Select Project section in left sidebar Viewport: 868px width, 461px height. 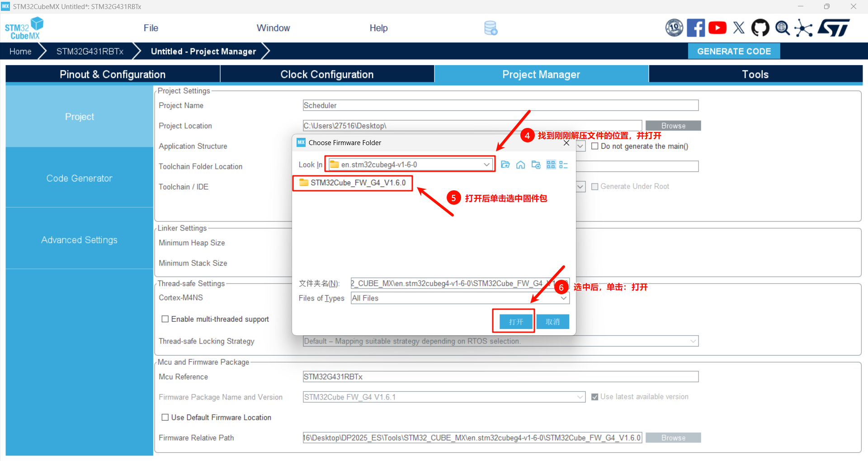click(80, 117)
